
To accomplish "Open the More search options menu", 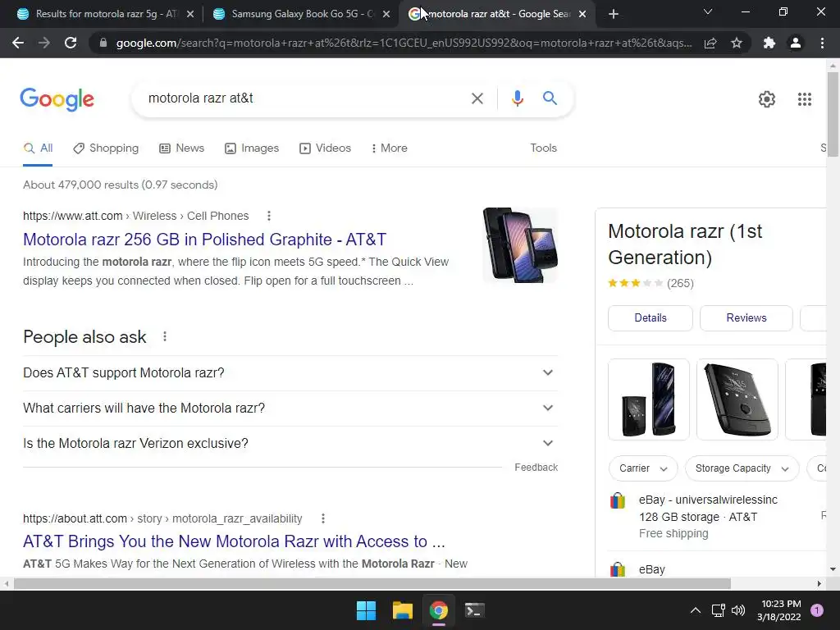I will click(389, 148).
